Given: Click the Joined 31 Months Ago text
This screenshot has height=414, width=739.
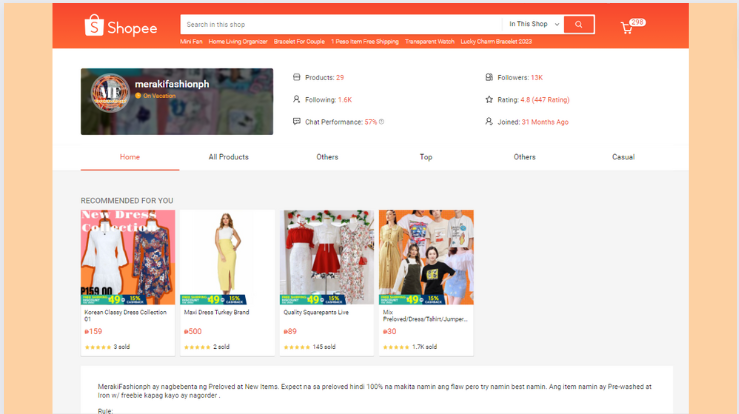Looking at the screenshot, I should (545, 122).
